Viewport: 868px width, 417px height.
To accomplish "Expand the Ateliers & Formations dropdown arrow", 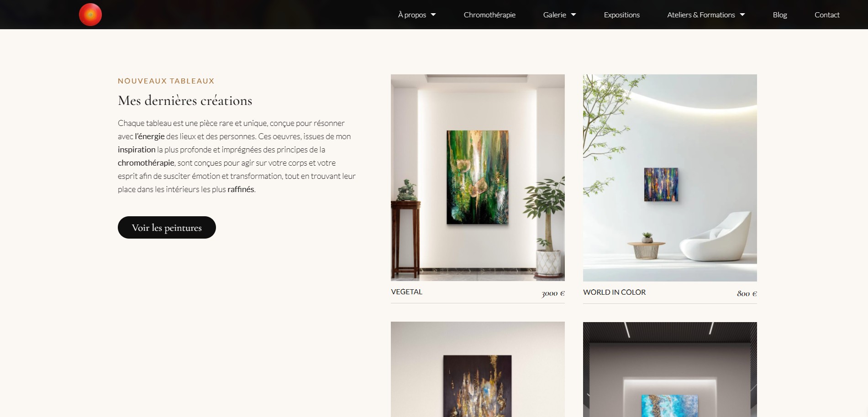I will (742, 15).
